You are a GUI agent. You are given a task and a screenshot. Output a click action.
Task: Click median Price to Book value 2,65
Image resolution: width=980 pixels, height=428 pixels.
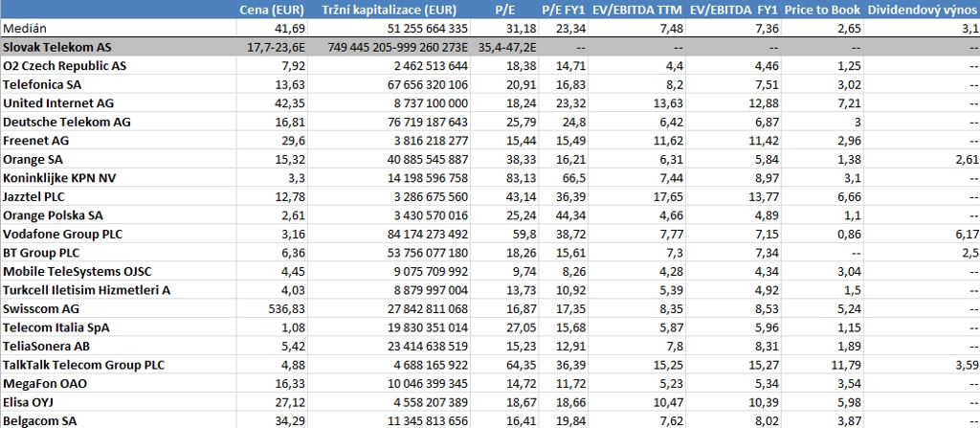tap(849, 28)
